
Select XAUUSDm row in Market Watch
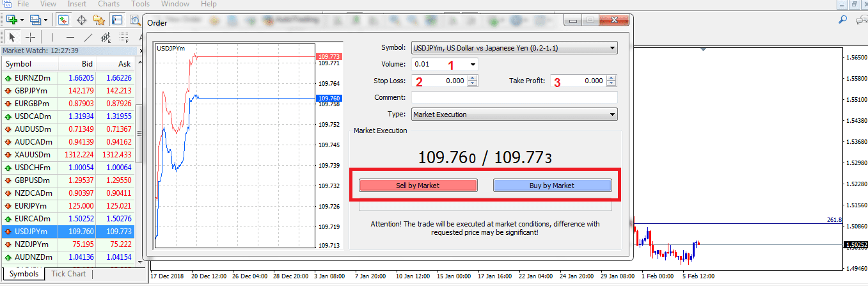[68, 154]
